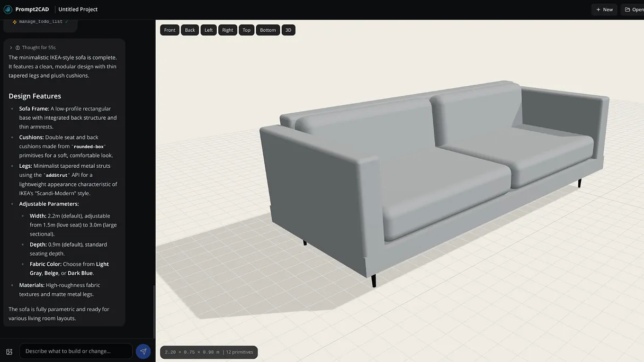This screenshot has width=644, height=362.
Task: Click the 'Fabric Color:' label
Action: click(x=46, y=264)
